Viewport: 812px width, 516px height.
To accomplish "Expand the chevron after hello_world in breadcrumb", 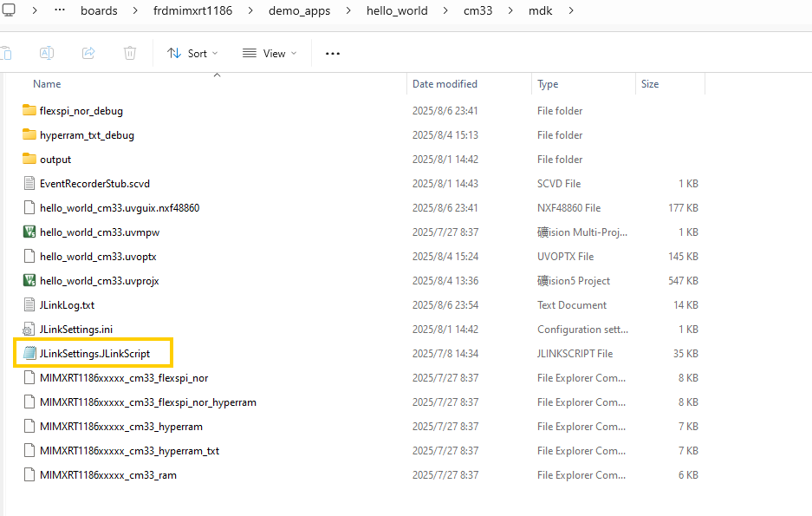I will coord(445,11).
